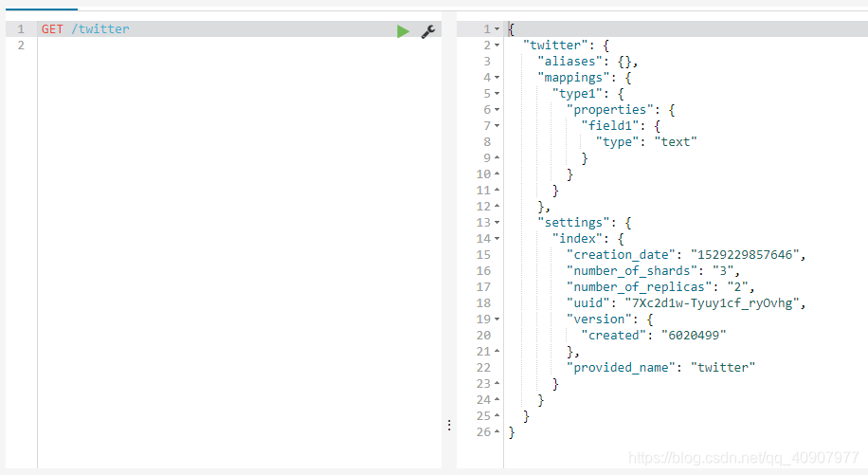868x475 pixels.
Task: Collapse the "properties" block at line 6
Action: tap(497, 110)
